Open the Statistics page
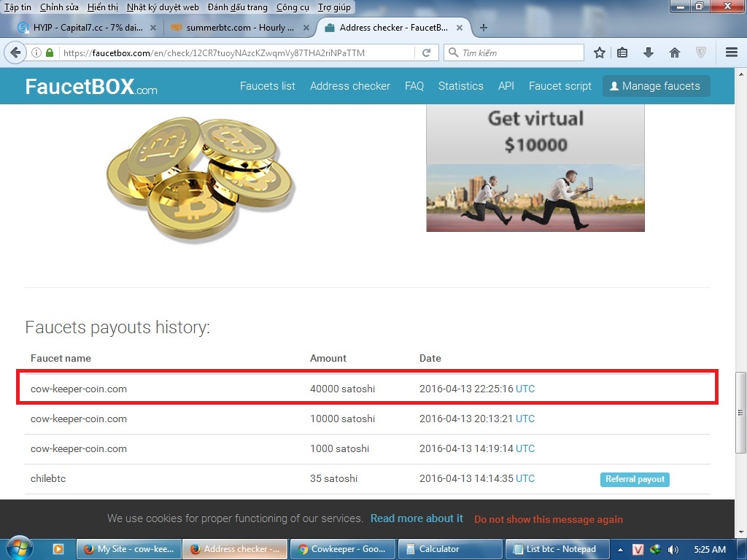 [x=461, y=86]
